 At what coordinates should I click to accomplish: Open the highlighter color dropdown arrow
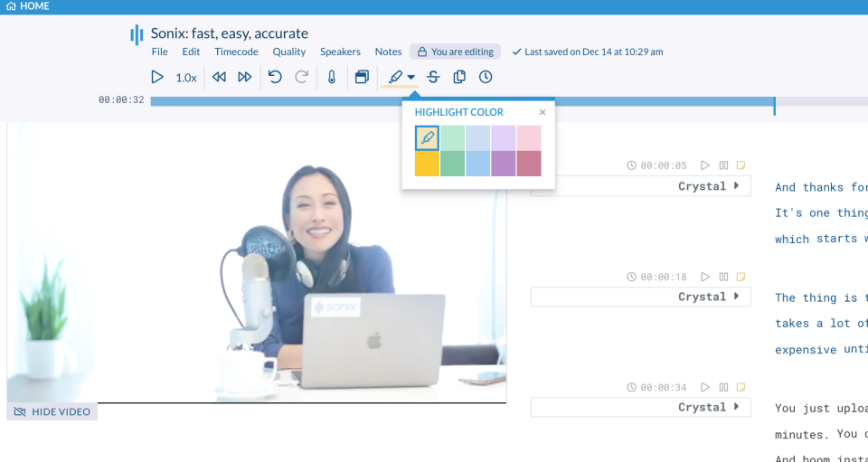coord(411,78)
